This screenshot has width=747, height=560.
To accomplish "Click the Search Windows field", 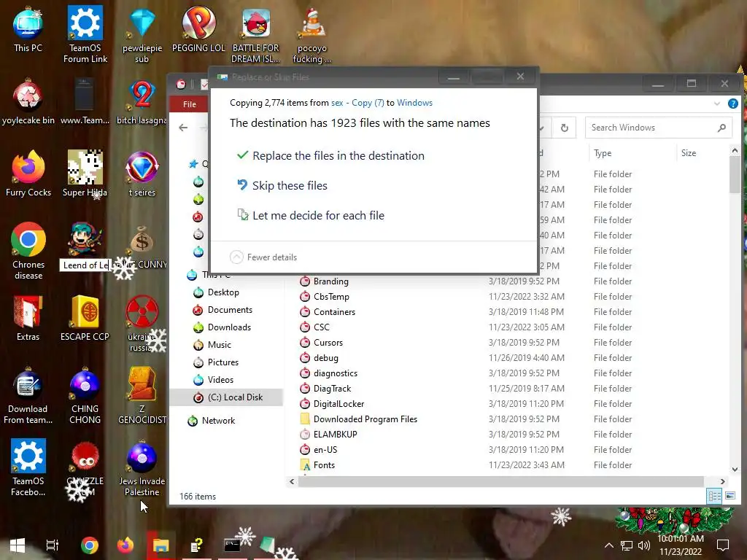I will pos(659,128).
